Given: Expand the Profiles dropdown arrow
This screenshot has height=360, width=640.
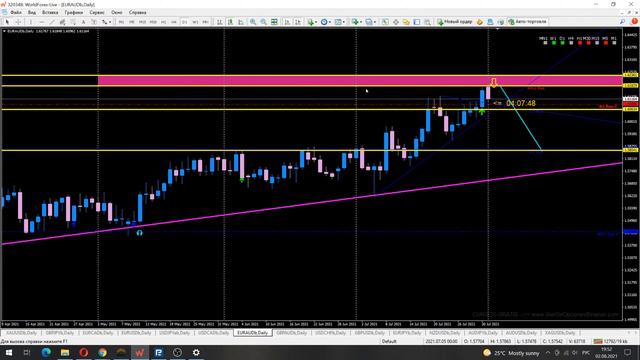Looking at the screenshot, I should click(375, 22).
